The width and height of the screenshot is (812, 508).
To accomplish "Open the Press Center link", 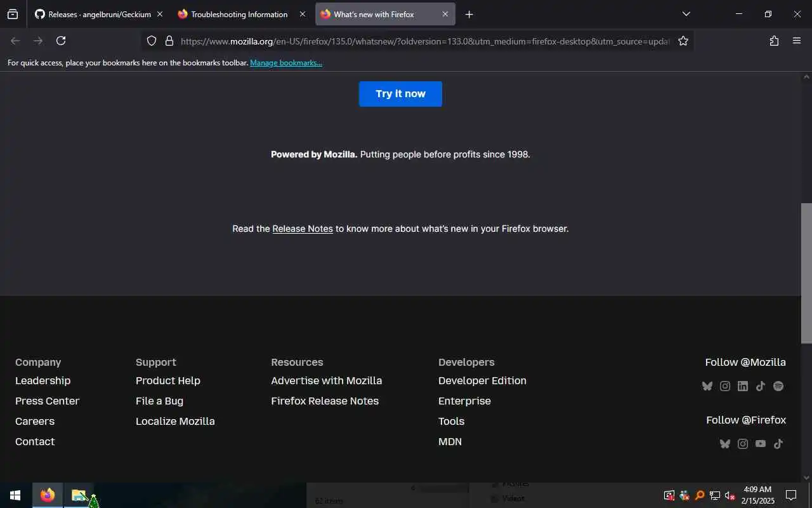I will [x=47, y=401].
